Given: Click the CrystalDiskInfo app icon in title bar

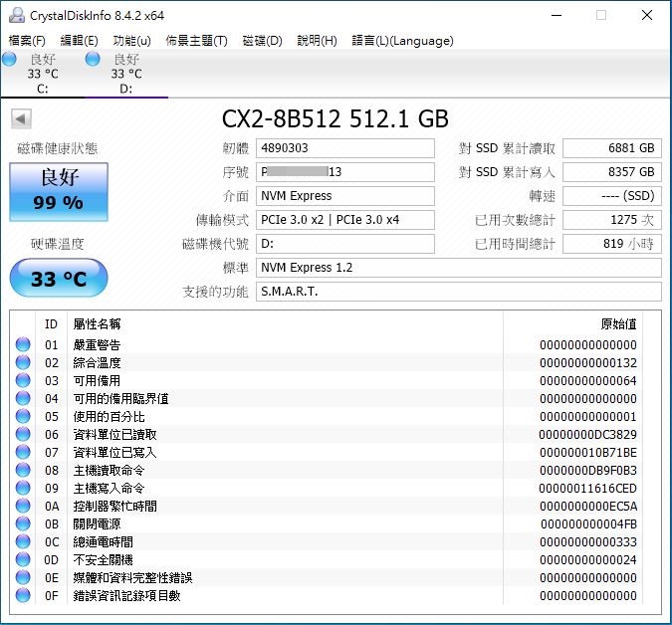Looking at the screenshot, I should click(14, 15).
